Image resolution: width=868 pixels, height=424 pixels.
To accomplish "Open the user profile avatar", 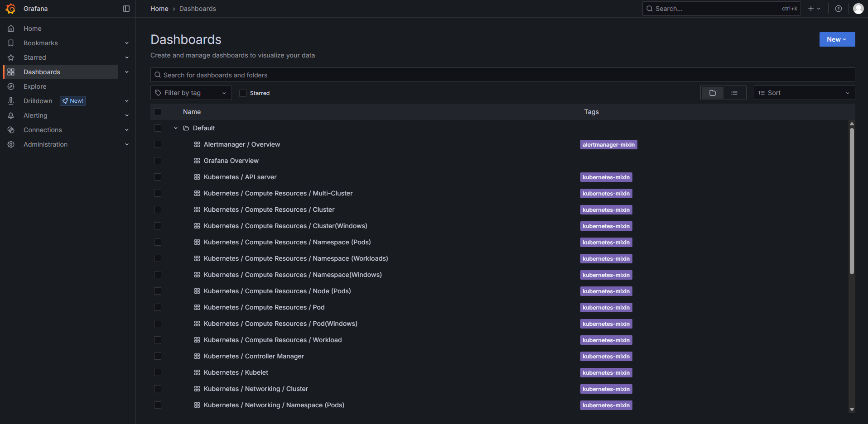I will coord(858,9).
